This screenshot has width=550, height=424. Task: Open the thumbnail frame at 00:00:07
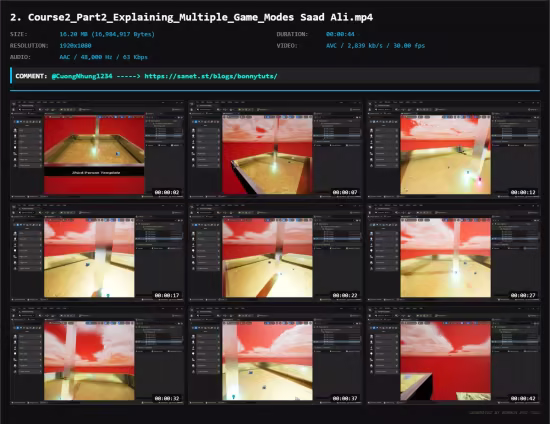point(275,149)
